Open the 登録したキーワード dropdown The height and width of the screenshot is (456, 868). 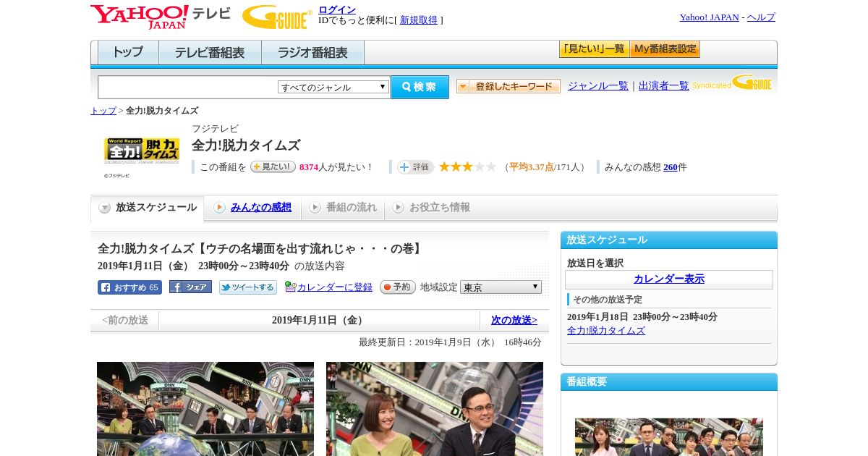click(509, 86)
